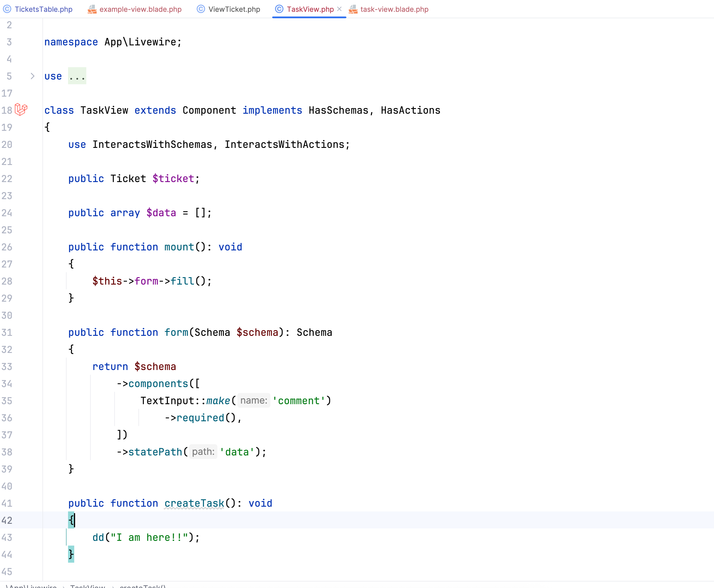Click the TaskView breadcrumb at bottom
Viewport: 714px width, 588px height.
88,586
